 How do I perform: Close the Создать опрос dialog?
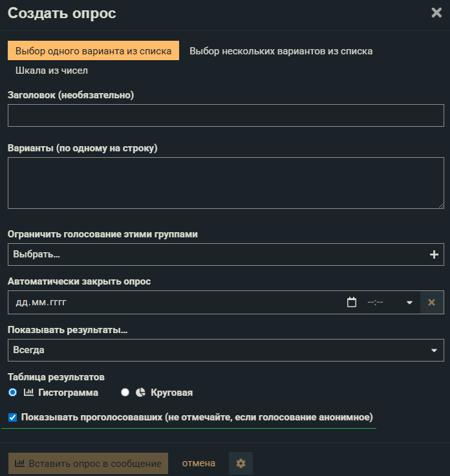436,12
